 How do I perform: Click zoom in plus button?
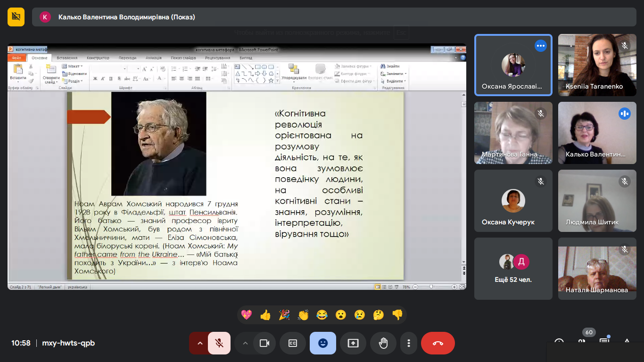(x=454, y=287)
